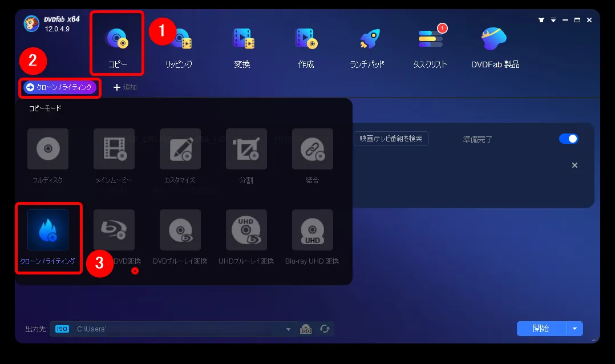Click the DVDFab mascot logo

click(31, 23)
